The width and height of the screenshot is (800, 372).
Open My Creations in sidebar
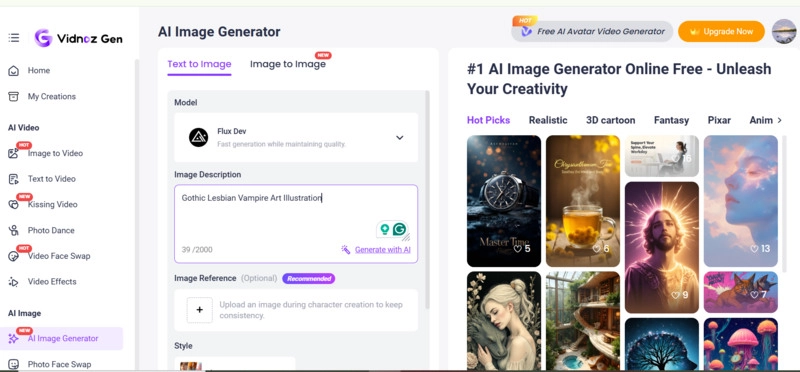coord(52,96)
